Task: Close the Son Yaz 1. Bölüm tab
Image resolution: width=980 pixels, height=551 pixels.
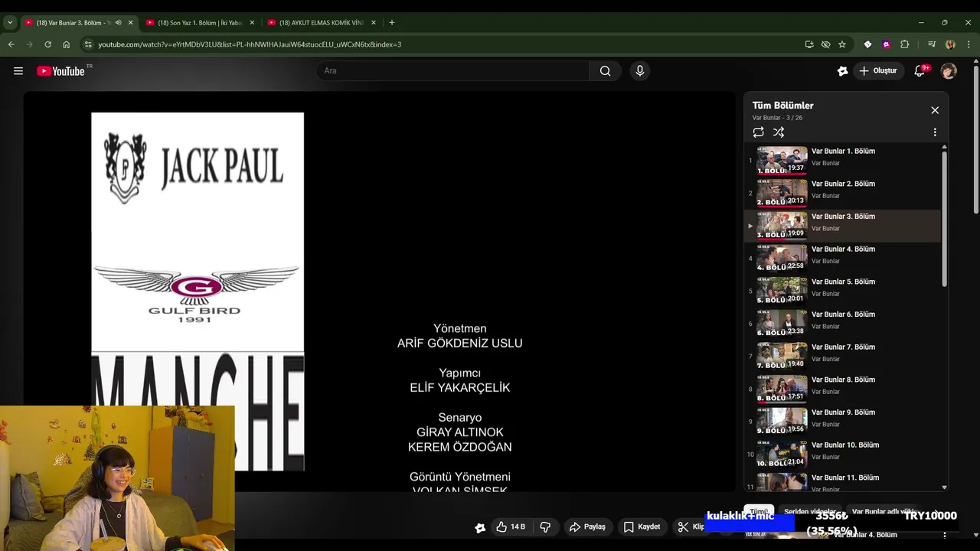Action: 252,23
